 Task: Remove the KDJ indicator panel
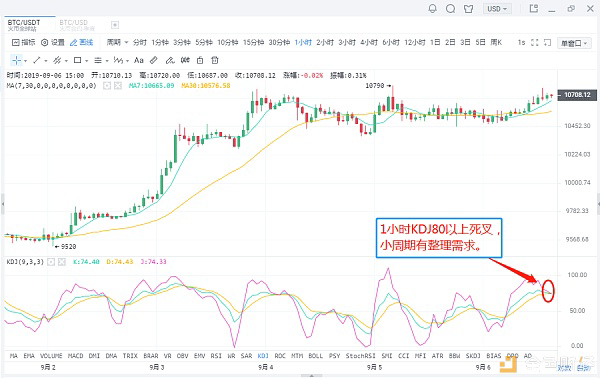[62, 262]
